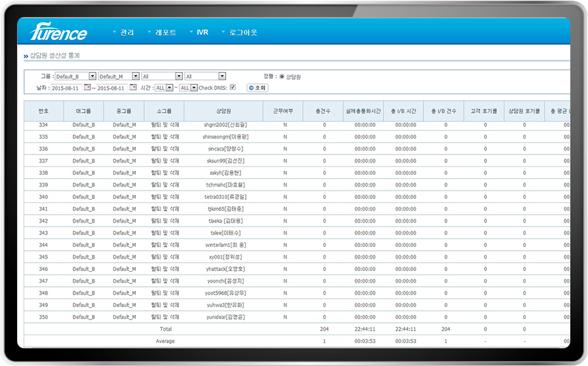
Task: Click row number 345
Action: point(43,257)
